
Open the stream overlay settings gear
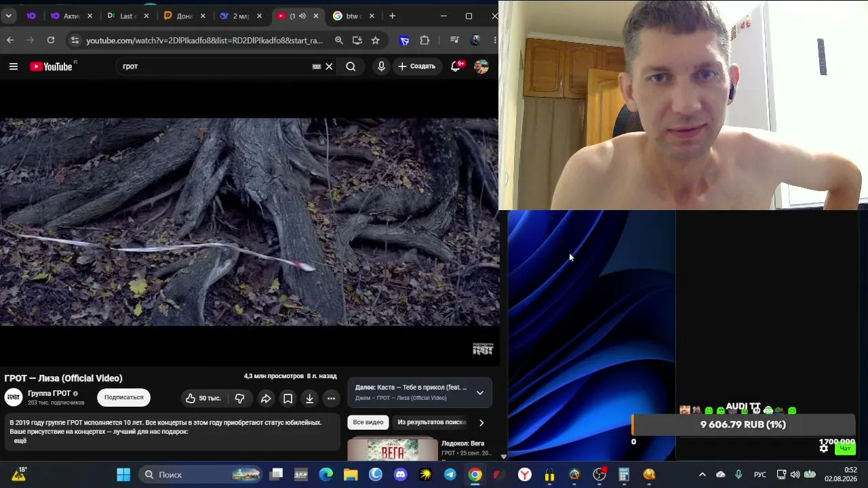(824, 449)
